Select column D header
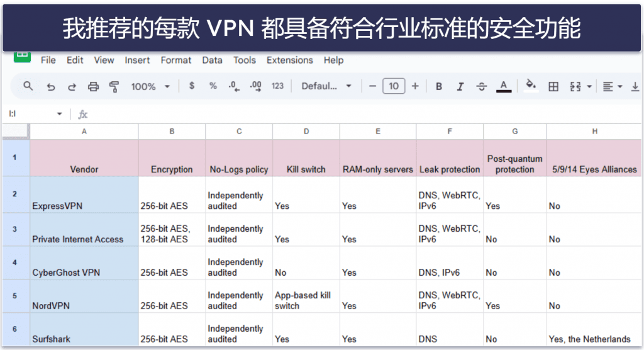 pos(306,132)
